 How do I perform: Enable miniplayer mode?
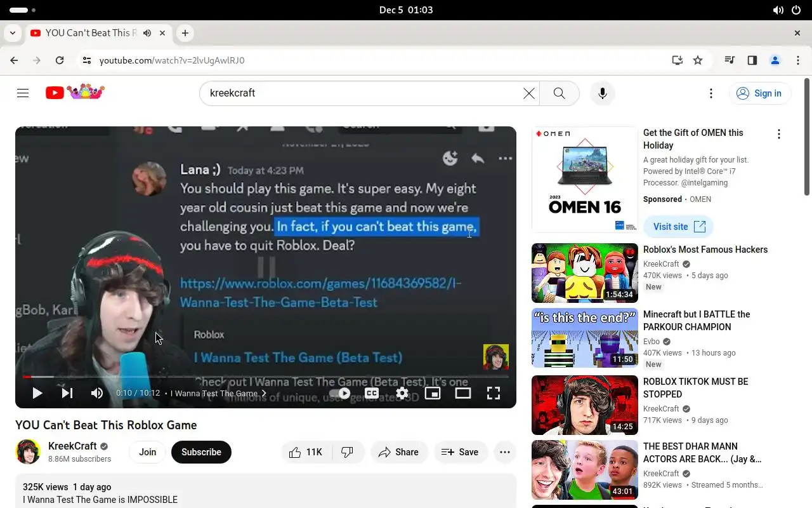pos(433,393)
